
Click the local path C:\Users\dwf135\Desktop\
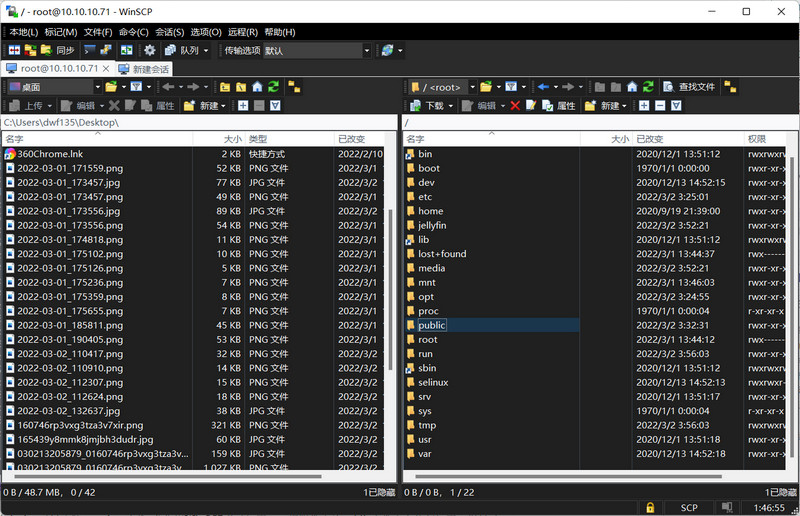click(61, 122)
